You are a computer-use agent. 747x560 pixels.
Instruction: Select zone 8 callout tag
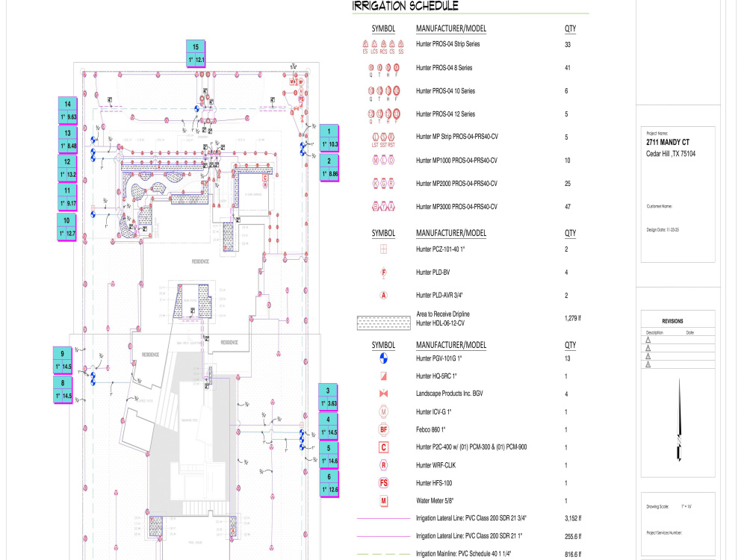(x=63, y=389)
